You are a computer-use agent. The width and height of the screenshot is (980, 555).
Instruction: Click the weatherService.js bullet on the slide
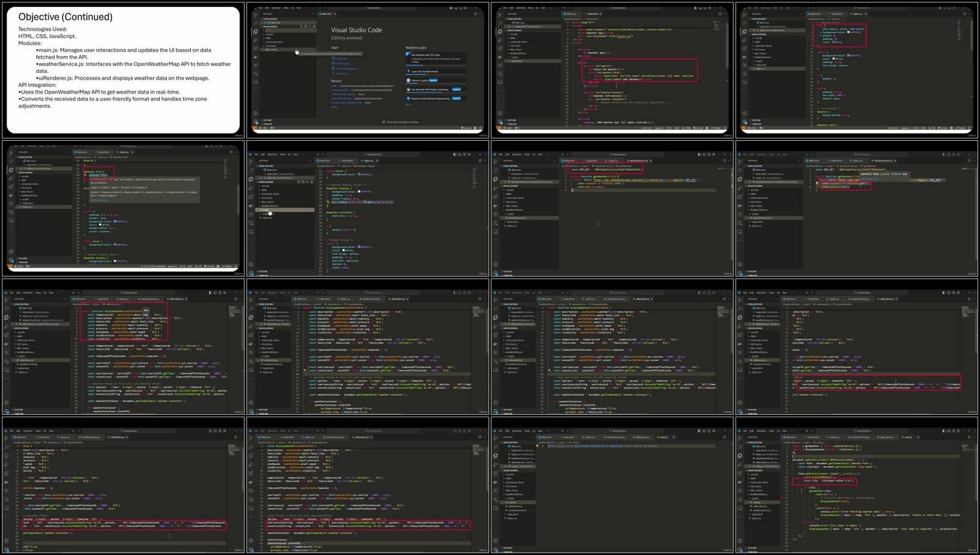pos(134,67)
